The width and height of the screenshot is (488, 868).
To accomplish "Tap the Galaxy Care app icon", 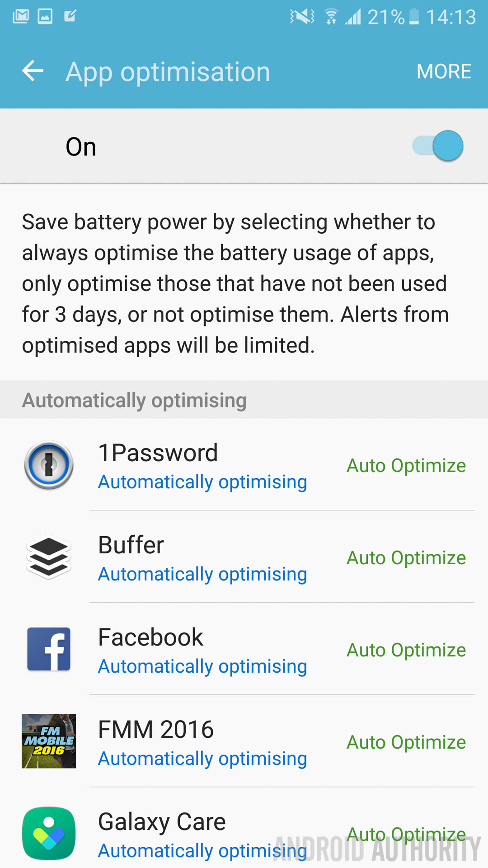I will (x=49, y=833).
